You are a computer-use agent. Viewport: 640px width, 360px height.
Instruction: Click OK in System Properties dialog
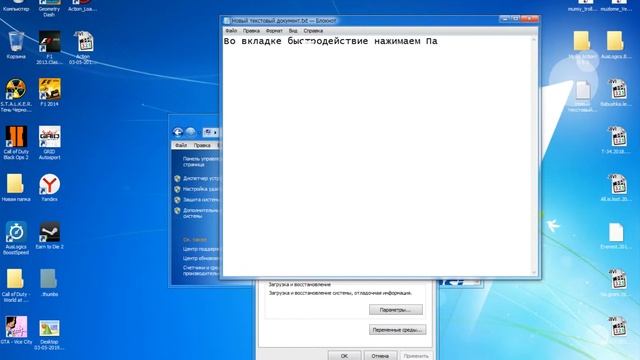pyautogui.click(x=344, y=356)
